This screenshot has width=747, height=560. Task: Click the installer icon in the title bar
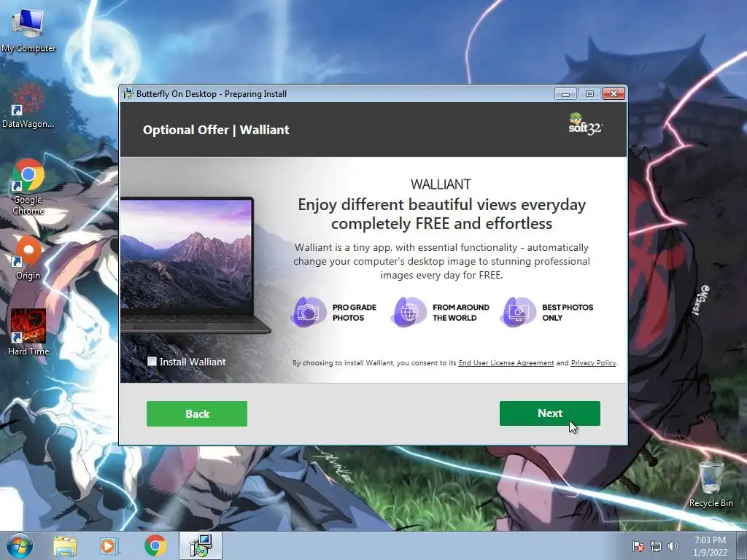point(128,93)
